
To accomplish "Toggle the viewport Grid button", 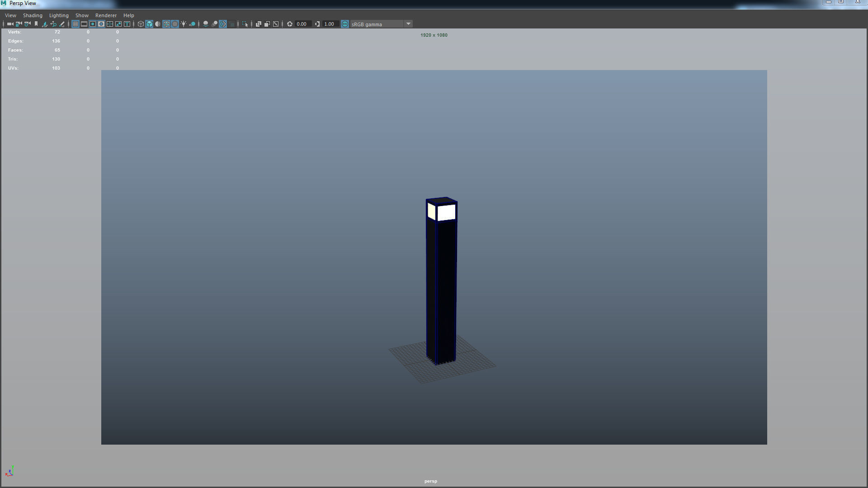I will (x=75, y=24).
